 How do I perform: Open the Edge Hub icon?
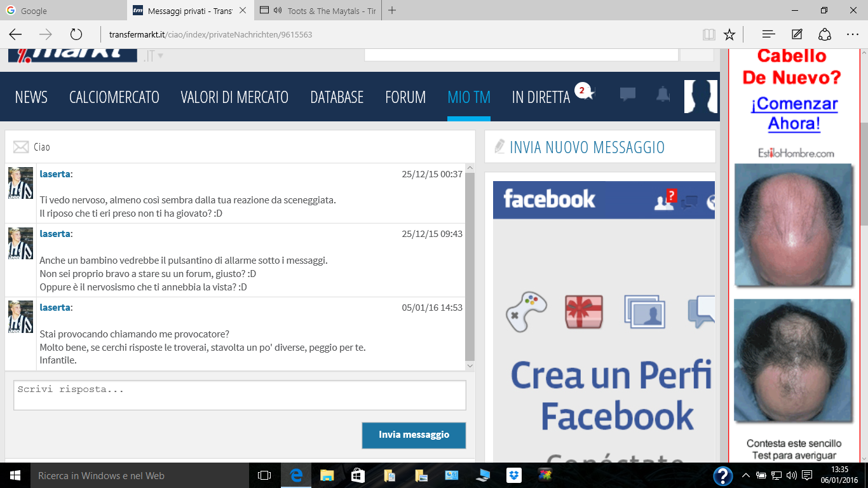(768, 34)
